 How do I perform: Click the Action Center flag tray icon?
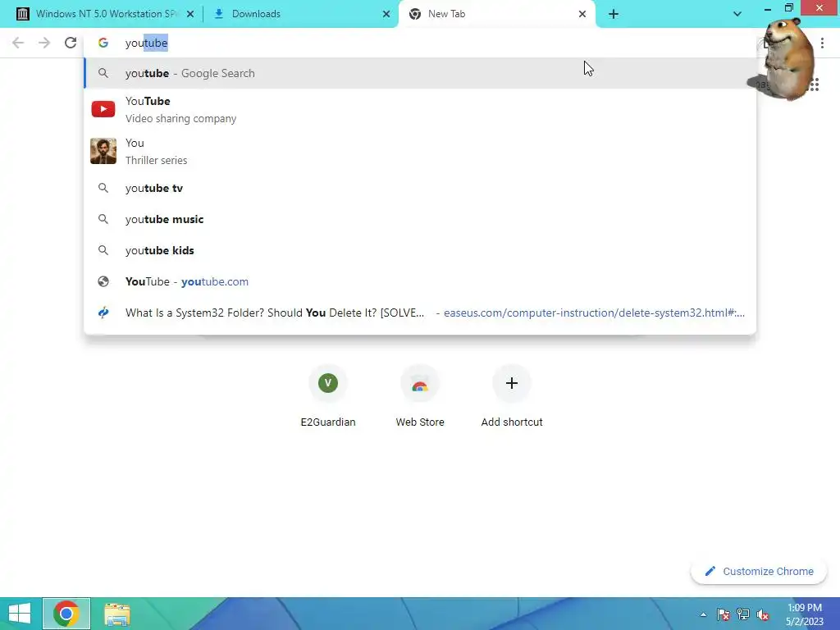coord(724,614)
